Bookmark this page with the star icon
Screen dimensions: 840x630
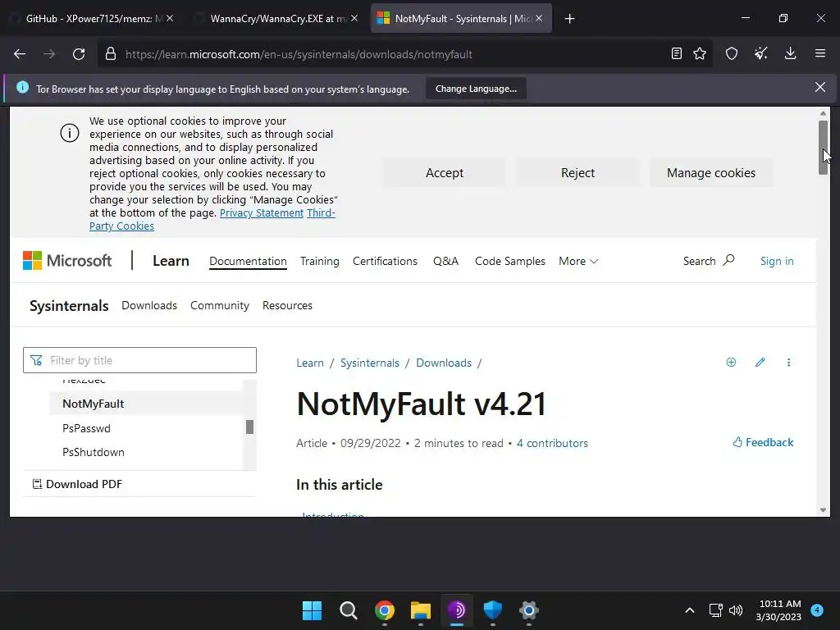(700, 53)
